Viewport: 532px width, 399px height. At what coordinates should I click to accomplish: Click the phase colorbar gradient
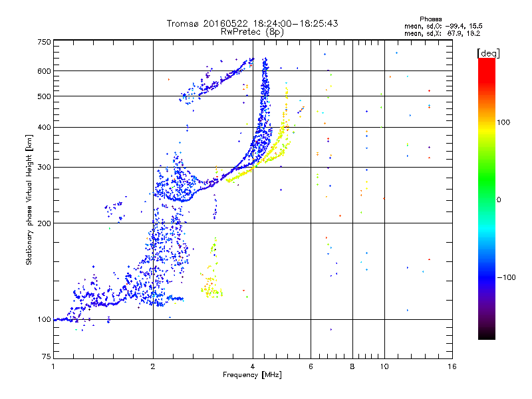click(487, 198)
